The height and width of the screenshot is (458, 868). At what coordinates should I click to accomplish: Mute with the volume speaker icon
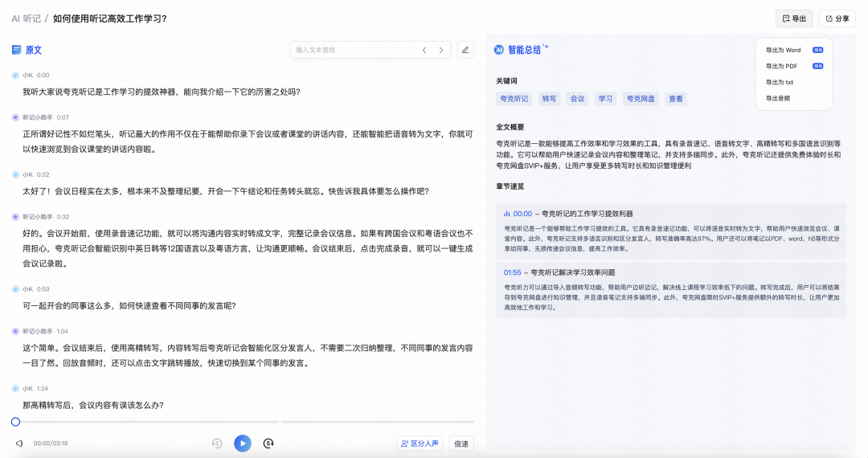pos(19,443)
